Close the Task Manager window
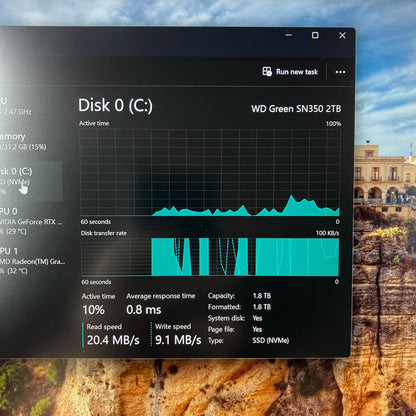 coord(342,35)
